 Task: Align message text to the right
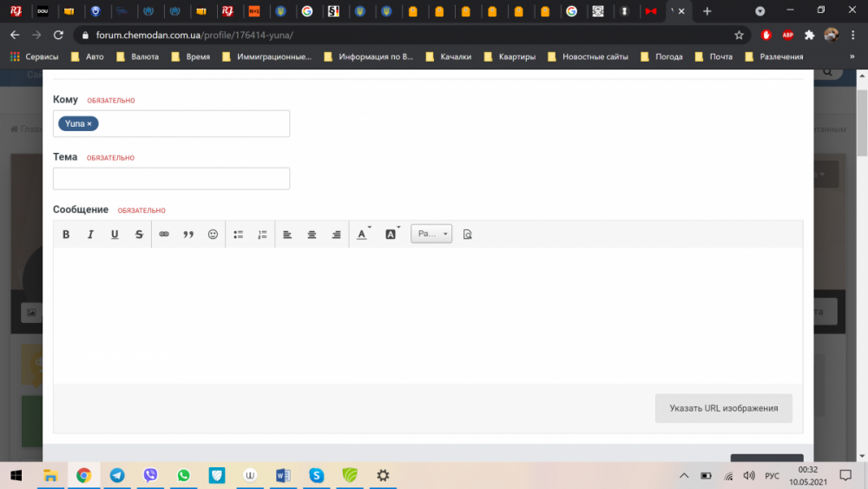click(x=336, y=235)
